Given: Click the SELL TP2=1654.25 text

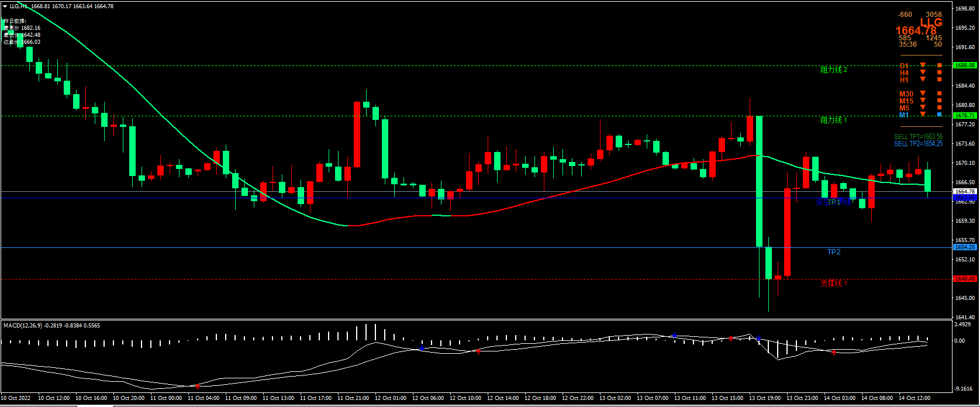Looking at the screenshot, I should pos(918,144).
